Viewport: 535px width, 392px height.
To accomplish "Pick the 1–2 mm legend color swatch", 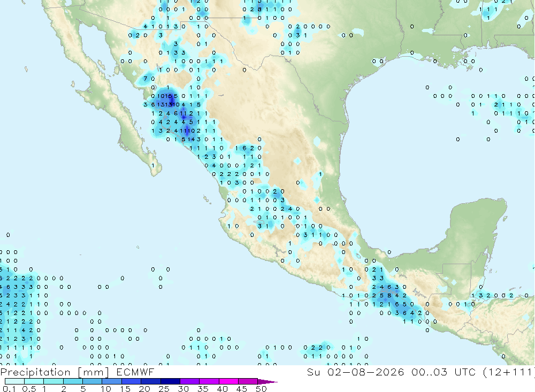I will 53,381.
